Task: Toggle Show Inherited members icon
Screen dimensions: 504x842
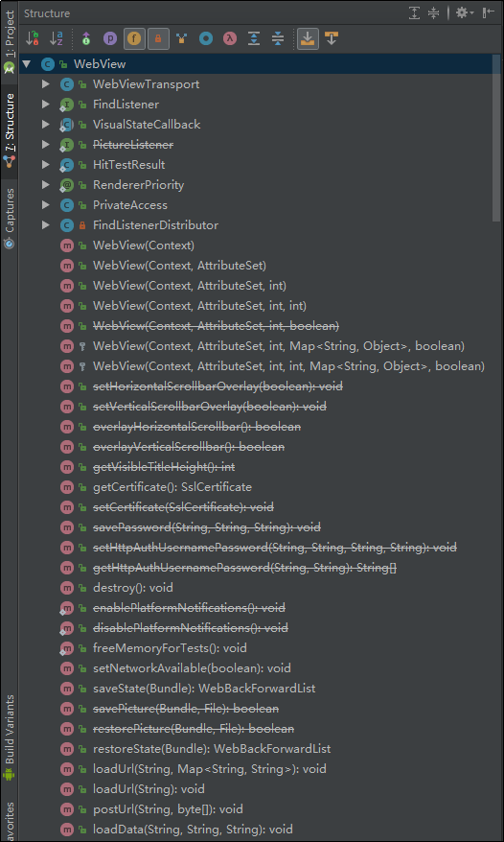Action: point(86,38)
